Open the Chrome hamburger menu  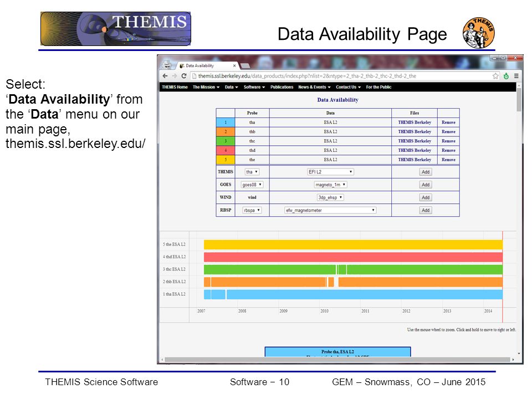pos(516,76)
